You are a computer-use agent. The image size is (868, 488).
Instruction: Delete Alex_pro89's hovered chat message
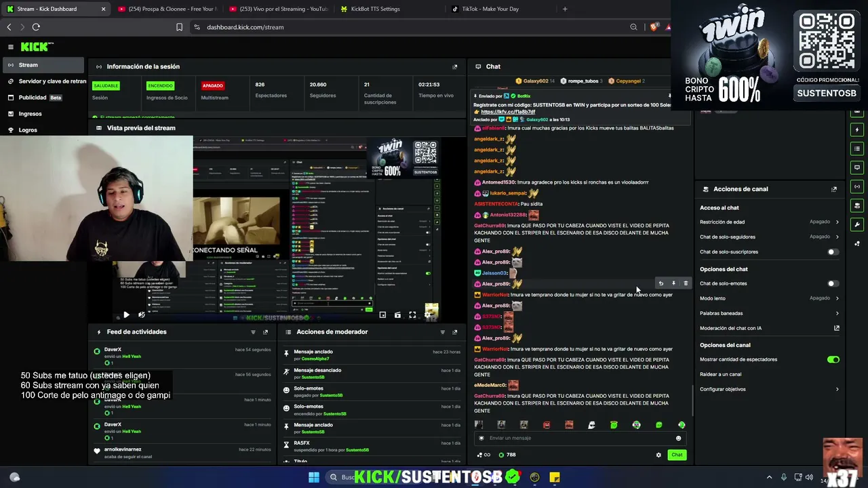(x=686, y=283)
